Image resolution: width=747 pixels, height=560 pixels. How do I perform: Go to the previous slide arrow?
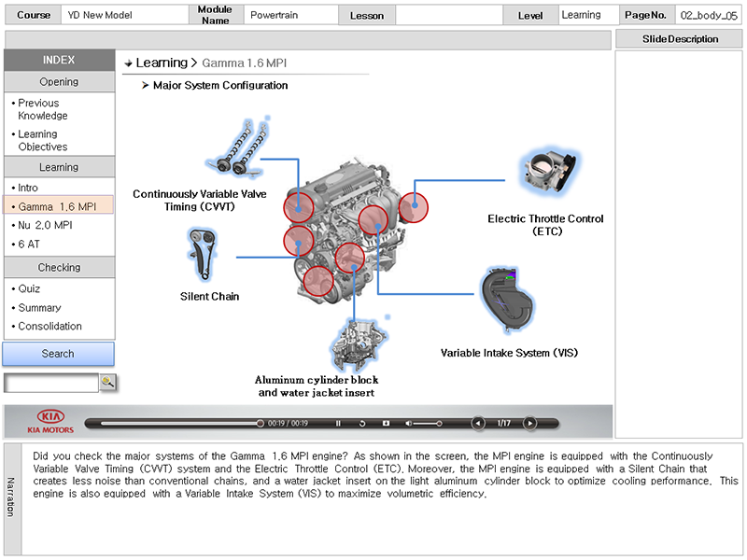478,423
